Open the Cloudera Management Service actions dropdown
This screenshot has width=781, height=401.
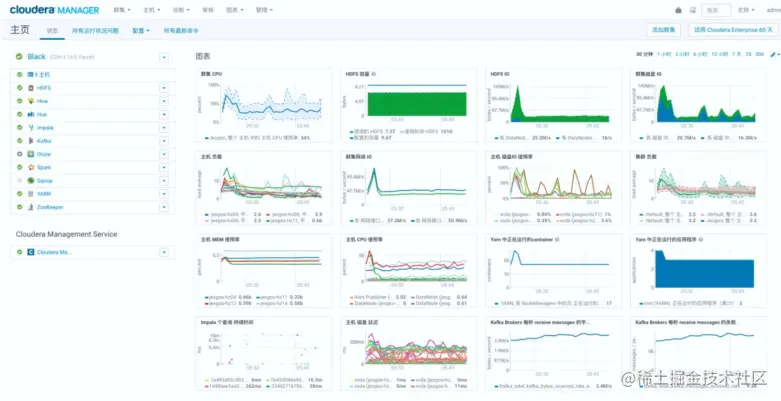click(x=164, y=253)
